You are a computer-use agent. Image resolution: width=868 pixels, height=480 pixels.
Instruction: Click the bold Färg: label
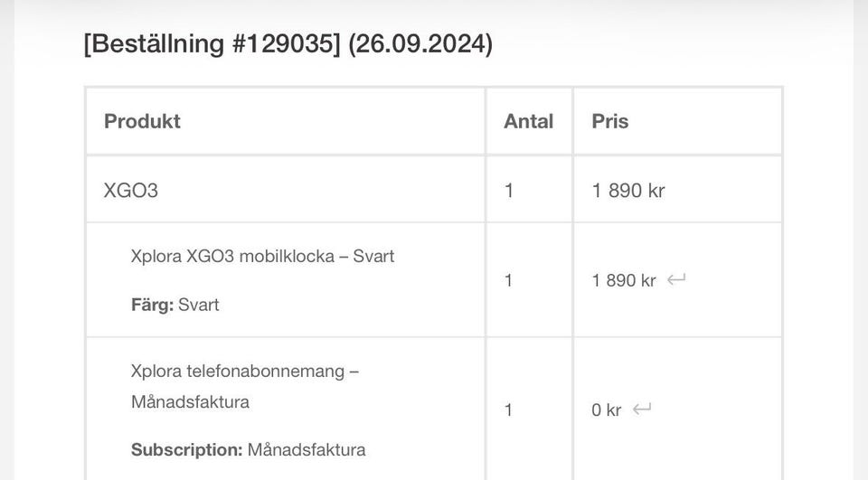(152, 305)
